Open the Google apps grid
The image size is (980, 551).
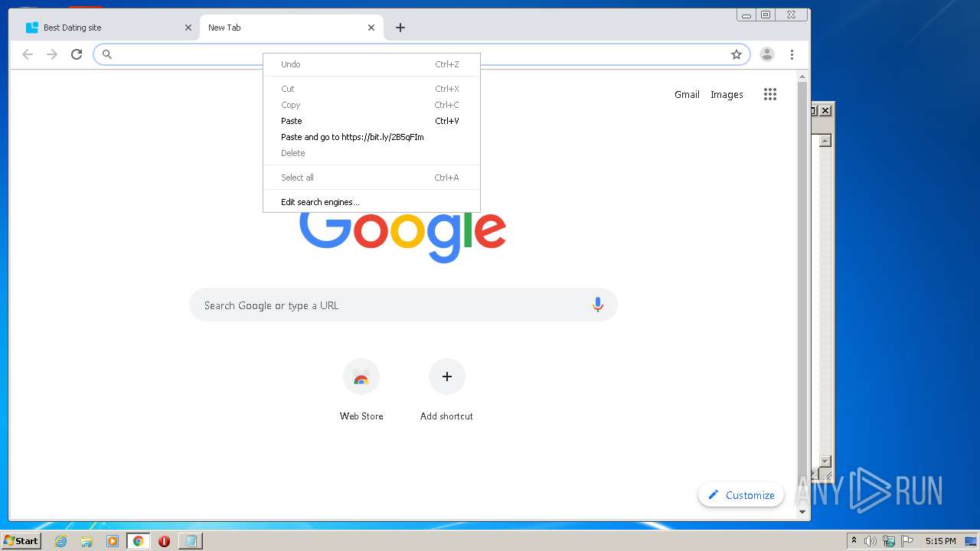click(x=770, y=94)
